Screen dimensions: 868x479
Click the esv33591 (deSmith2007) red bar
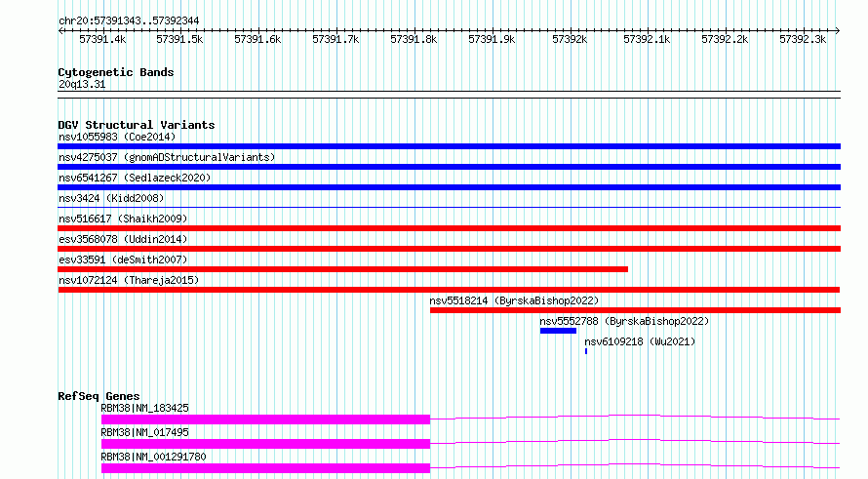(x=342, y=269)
